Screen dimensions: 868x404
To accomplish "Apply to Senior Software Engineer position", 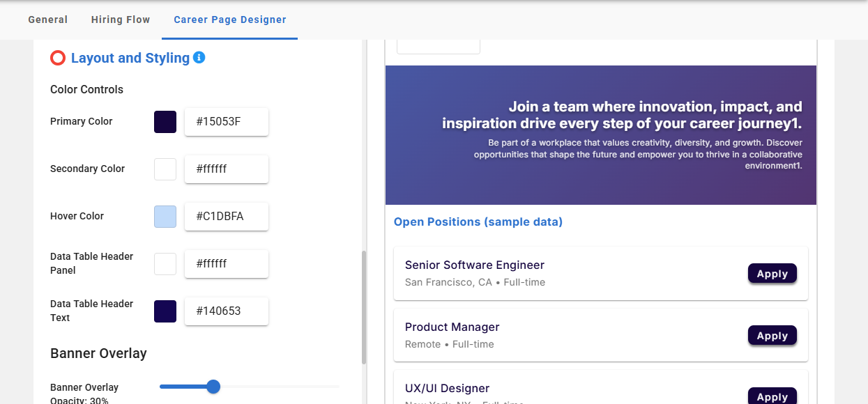I will point(772,274).
